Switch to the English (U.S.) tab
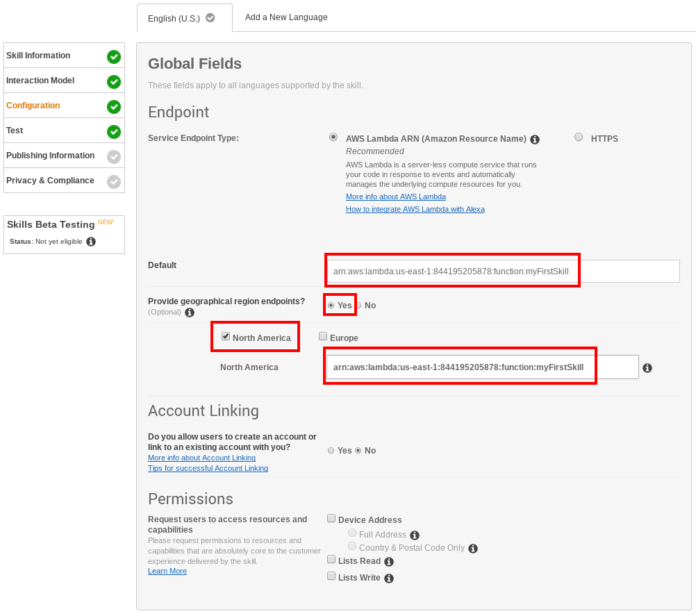The height and width of the screenshot is (616, 696). 185,18
